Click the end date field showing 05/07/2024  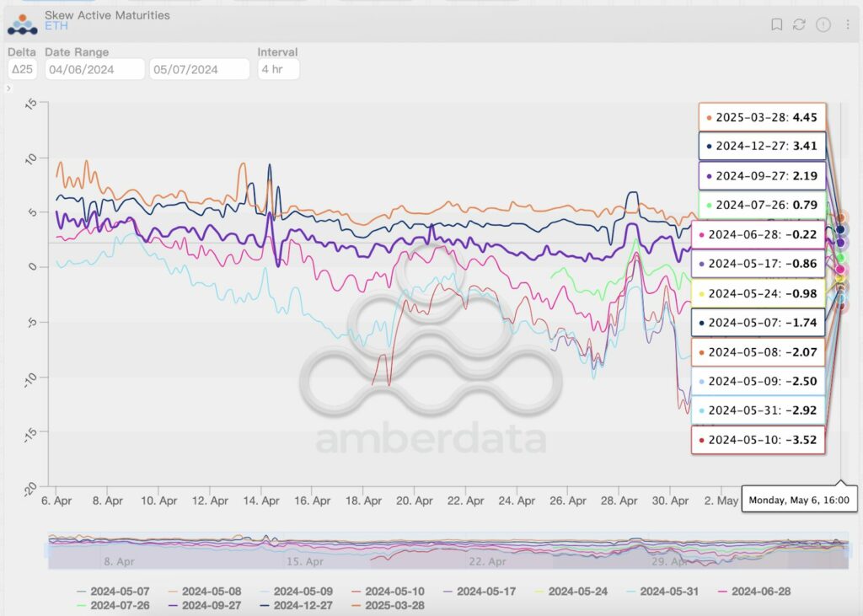tap(198, 69)
